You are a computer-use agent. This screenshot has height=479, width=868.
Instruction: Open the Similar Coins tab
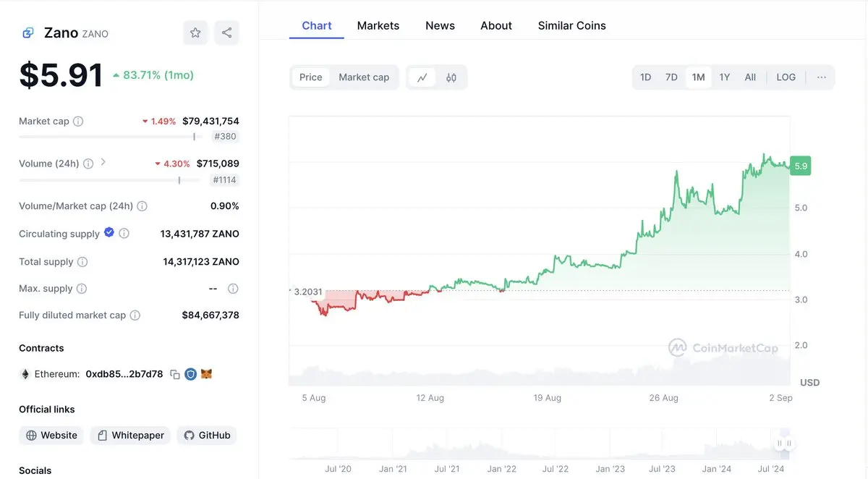(572, 25)
